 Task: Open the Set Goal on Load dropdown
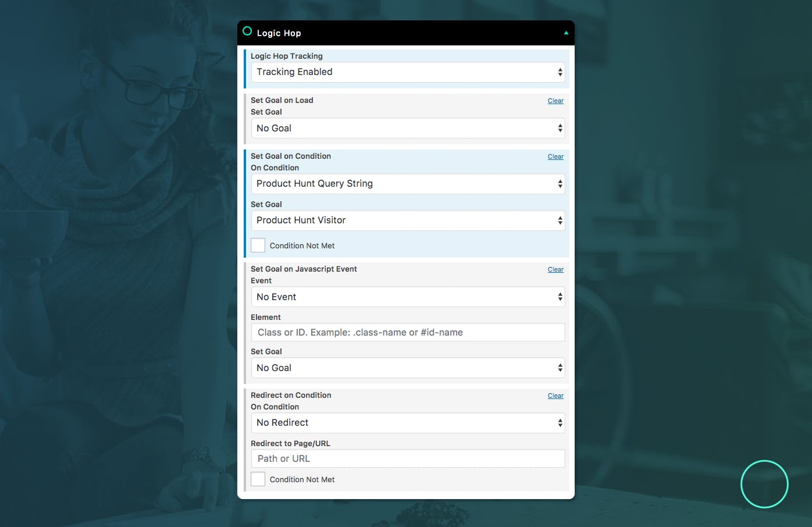[x=408, y=129]
